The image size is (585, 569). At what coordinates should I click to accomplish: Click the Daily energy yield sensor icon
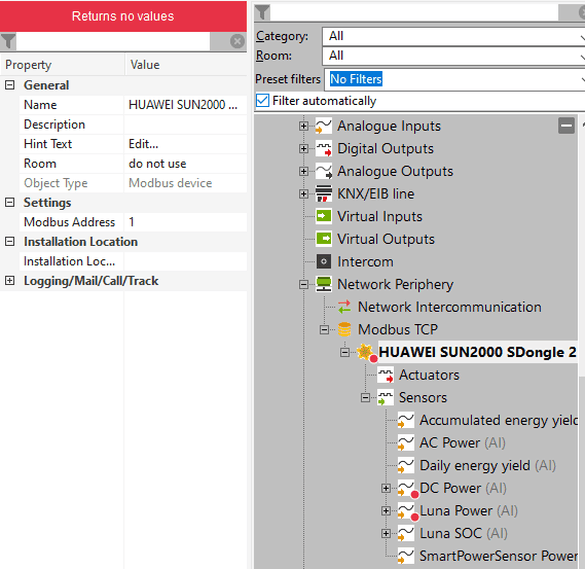point(406,465)
